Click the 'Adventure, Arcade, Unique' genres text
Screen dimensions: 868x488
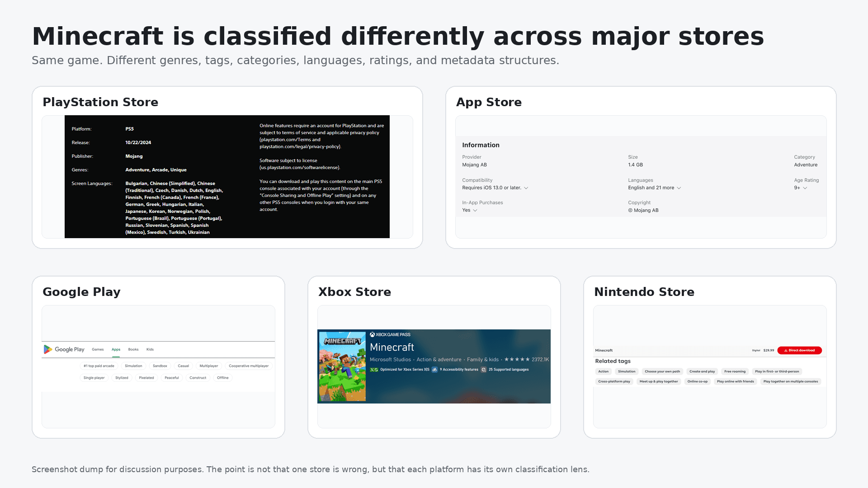pos(156,170)
